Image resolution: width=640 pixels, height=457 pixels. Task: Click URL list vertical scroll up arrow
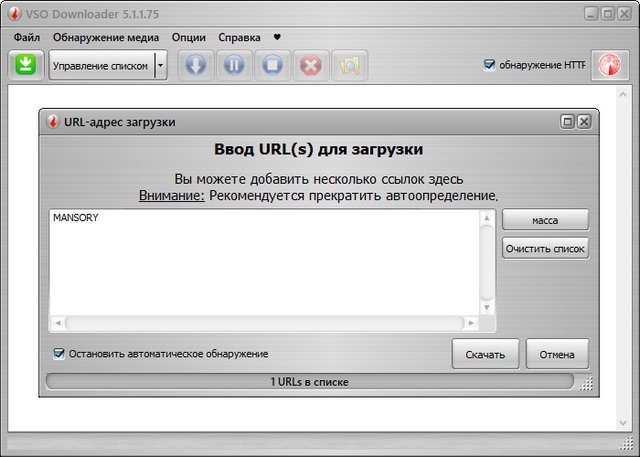tap(487, 218)
